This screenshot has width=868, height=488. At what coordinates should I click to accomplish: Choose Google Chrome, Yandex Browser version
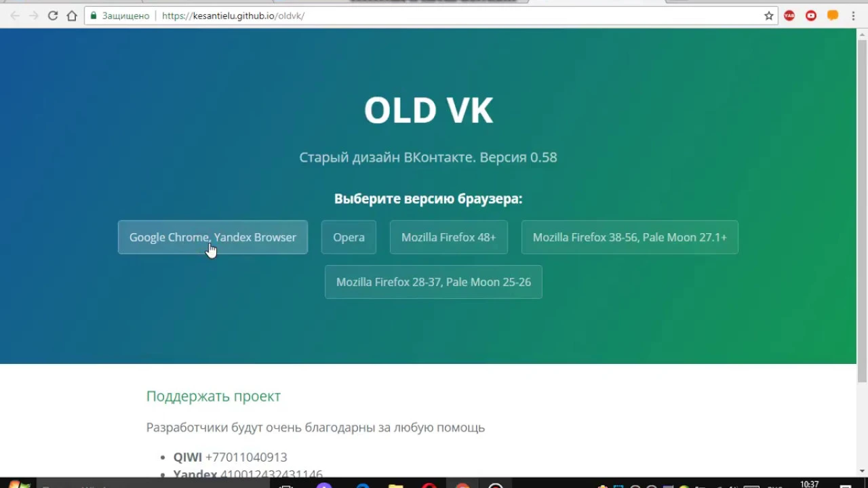[213, 237]
